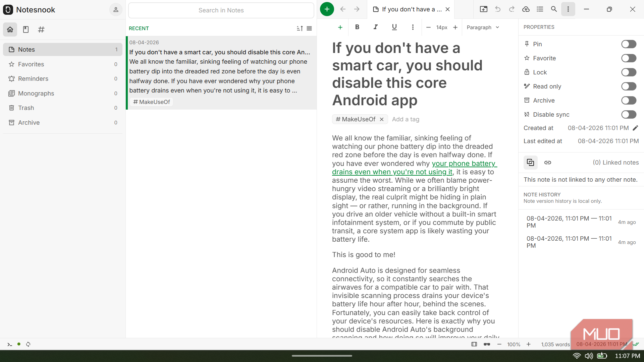Image resolution: width=644 pixels, height=362 pixels.
Task: Toggle focus mode glasses icon
Action: tap(487, 344)
